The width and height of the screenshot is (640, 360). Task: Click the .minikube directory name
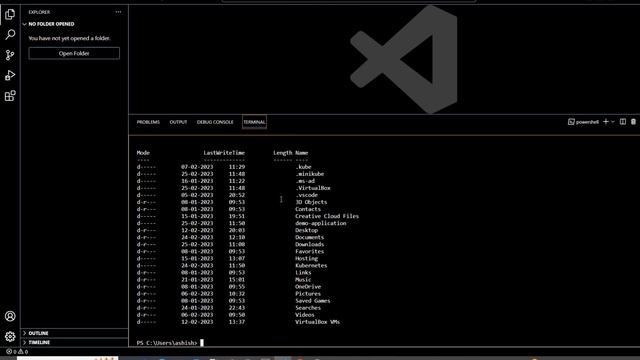pos(309,174)
